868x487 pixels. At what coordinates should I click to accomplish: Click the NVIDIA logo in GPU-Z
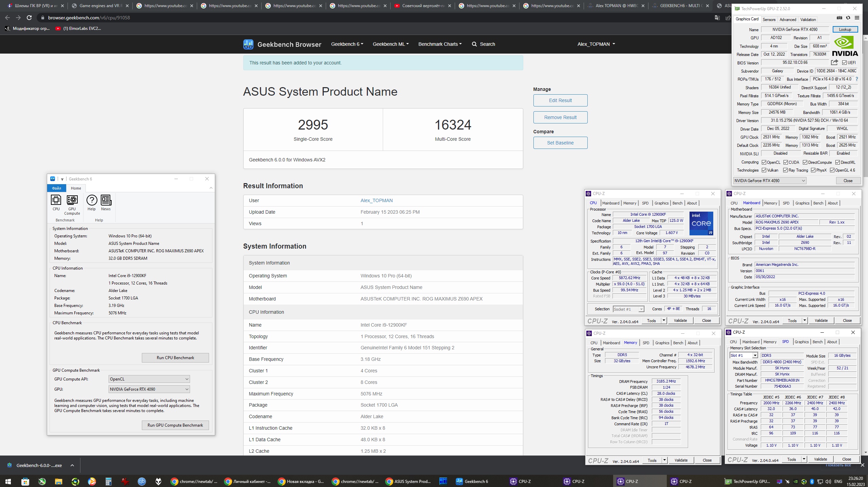[845, 46]
